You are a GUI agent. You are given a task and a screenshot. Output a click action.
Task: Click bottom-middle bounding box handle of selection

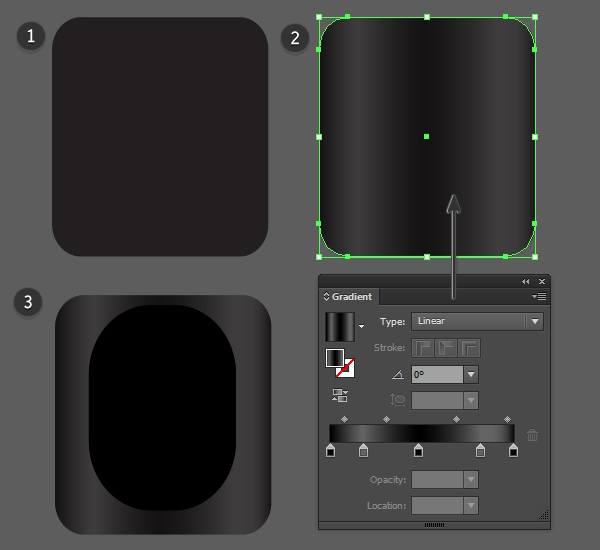coord(427,257)
